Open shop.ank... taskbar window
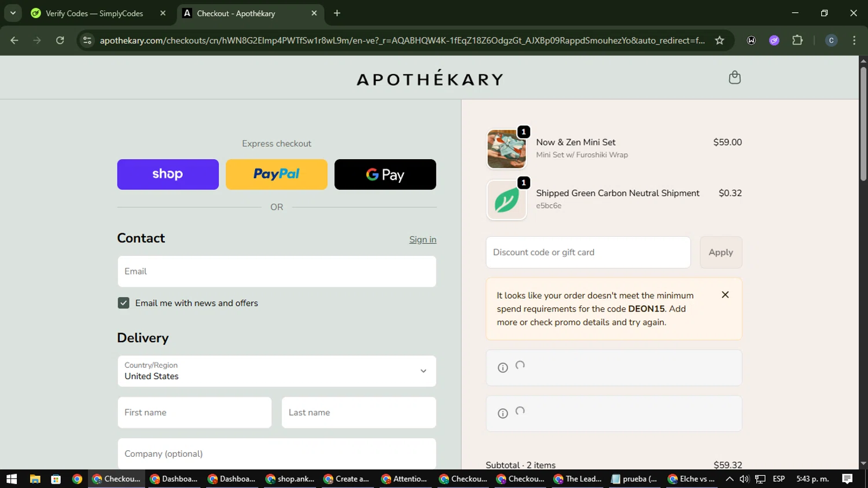This screenshot has width=868, height=488. pos(290,479)
